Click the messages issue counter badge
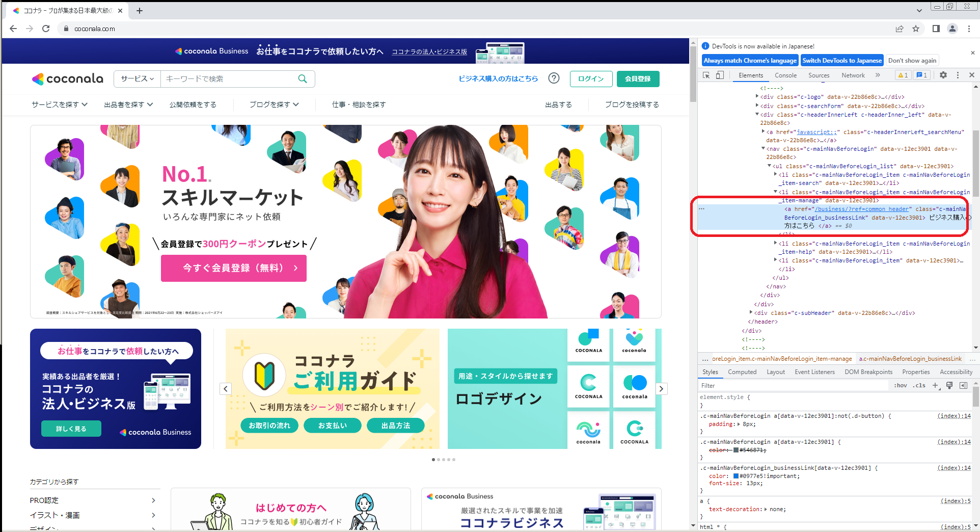 (x=921, y=75)
